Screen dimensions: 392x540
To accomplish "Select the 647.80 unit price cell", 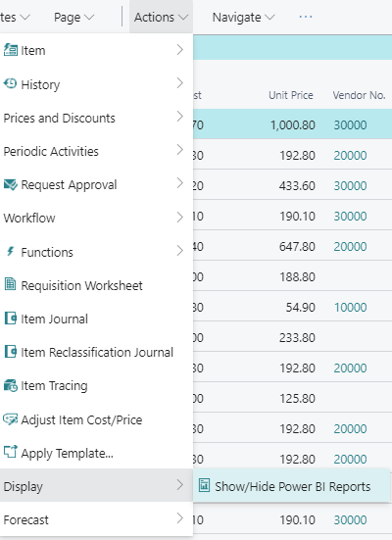I will (x=297, y=247).
